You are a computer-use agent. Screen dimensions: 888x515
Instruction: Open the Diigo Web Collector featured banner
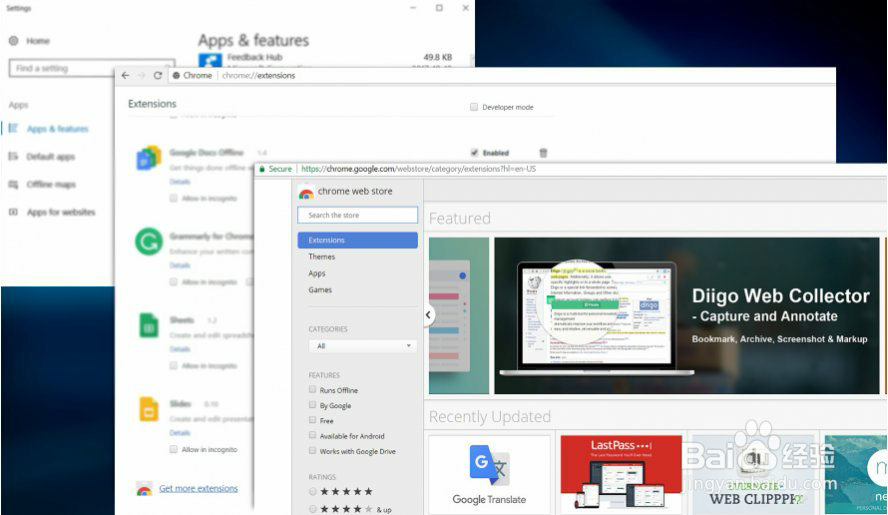(x=686, y=316)
